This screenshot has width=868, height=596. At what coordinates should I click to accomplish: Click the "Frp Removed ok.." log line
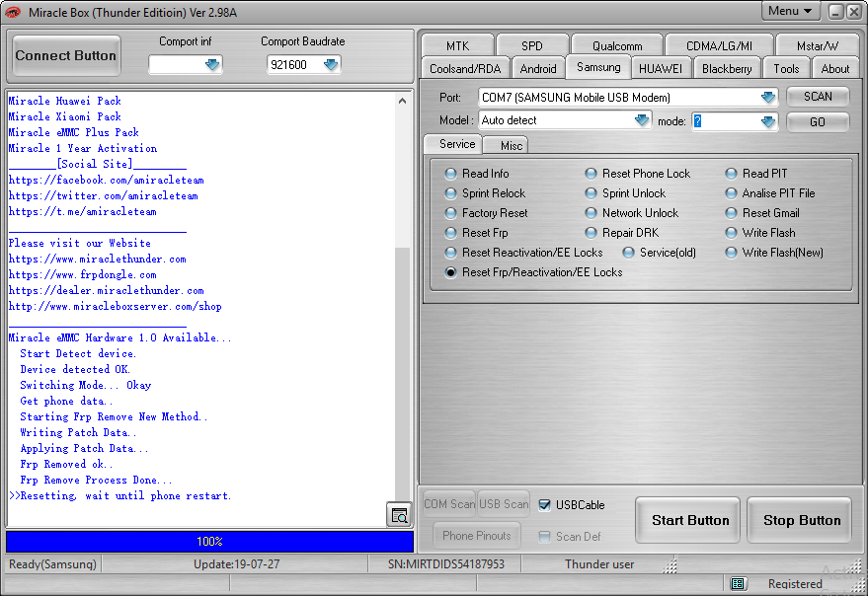[66, 465]
